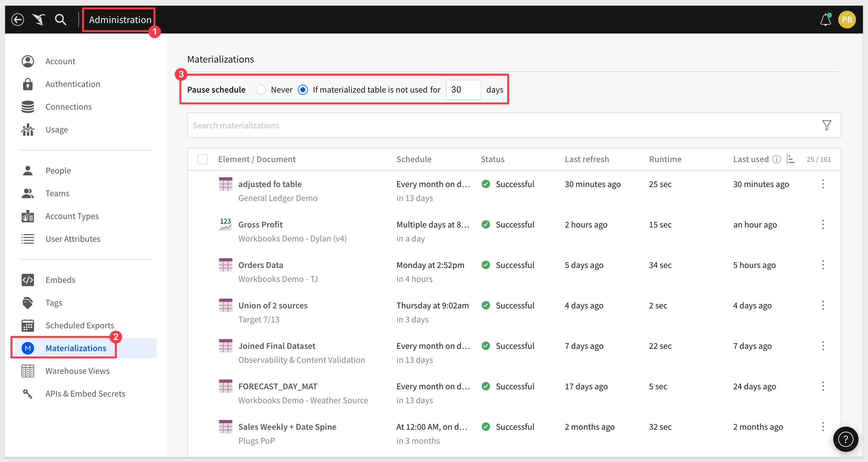Image resolution: width=868 pixels, height=462 pixels.
Task: Click the Last refresh column header
Action: coord(587,159)
